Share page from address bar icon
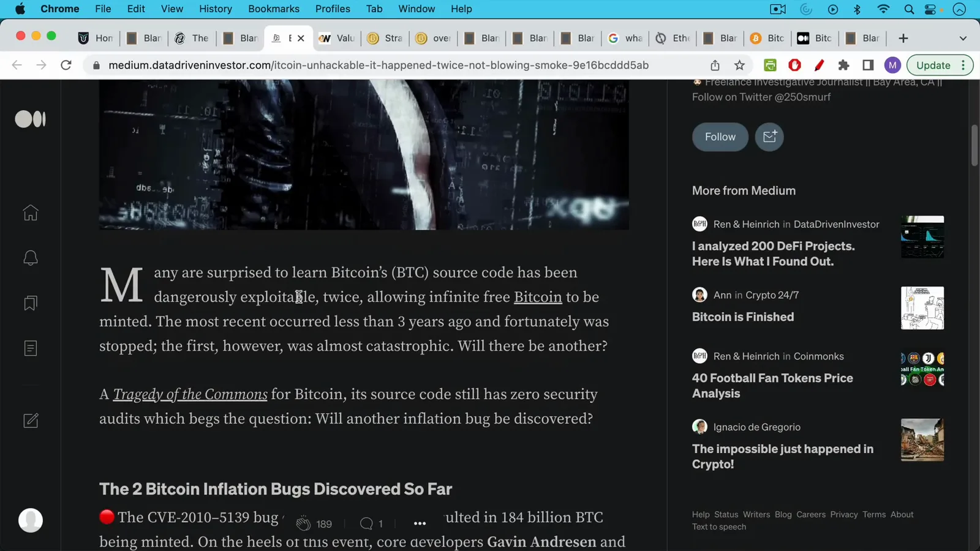This screenshot has width=980, height=551. coord(715,65)
